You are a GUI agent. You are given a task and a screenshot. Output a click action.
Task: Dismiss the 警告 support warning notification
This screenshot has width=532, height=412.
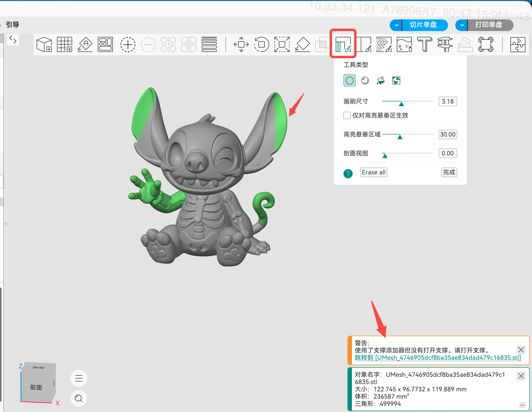coord(521,350)
